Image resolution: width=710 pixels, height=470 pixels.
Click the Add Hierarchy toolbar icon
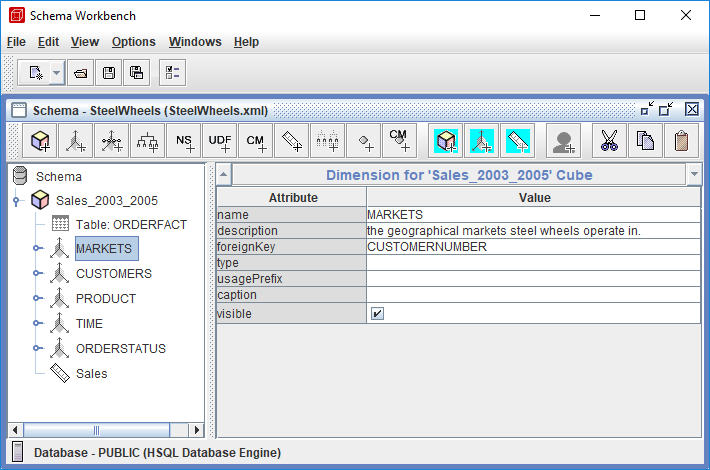pyautogui.click(x=148, y=141)
